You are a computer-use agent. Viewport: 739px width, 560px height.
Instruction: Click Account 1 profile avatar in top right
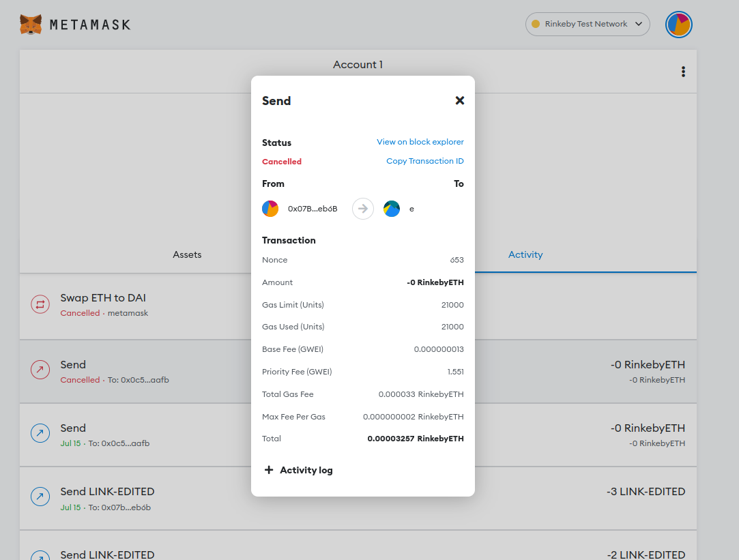tap(678, 24)
